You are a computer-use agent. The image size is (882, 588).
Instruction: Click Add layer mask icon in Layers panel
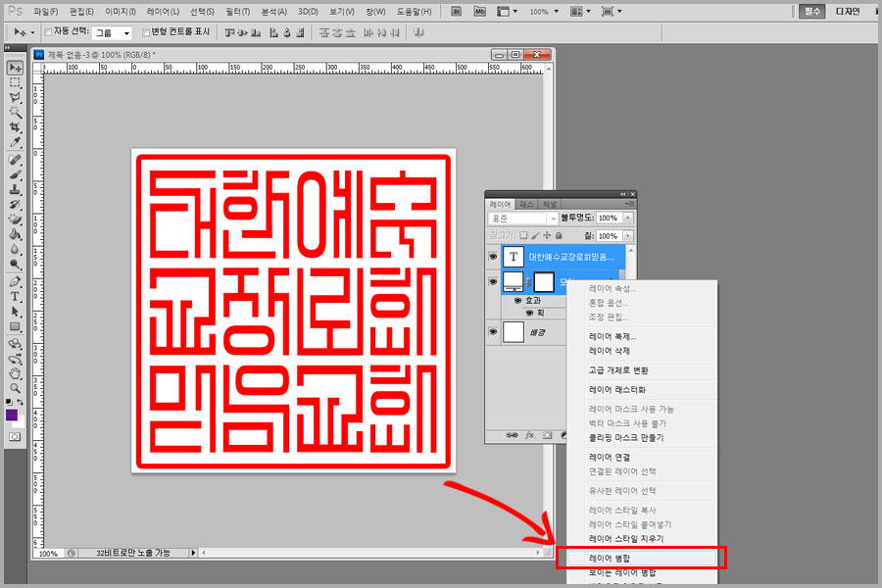tap(547, 435)
